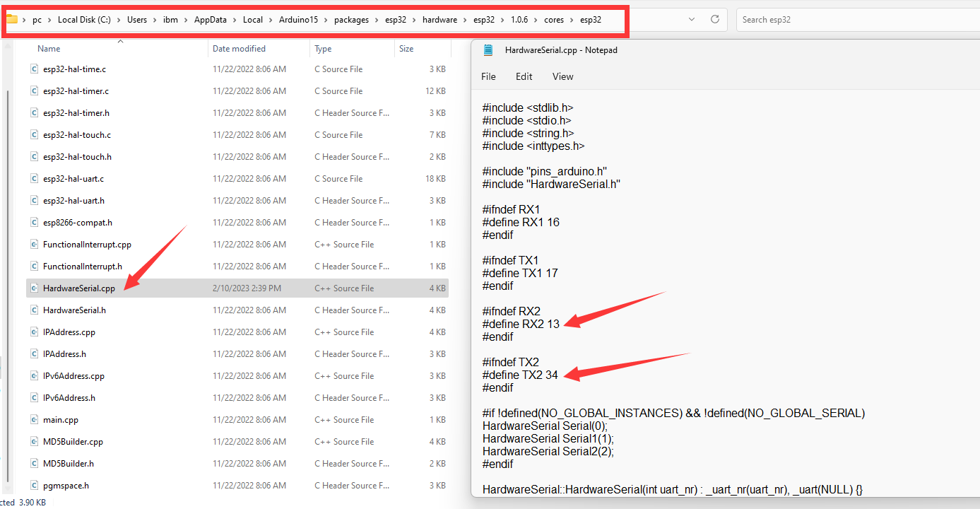The height and width of the screenshot is (509, 980).
Task: Click the Search esp32 input field
Action: [x=855, y=20]
